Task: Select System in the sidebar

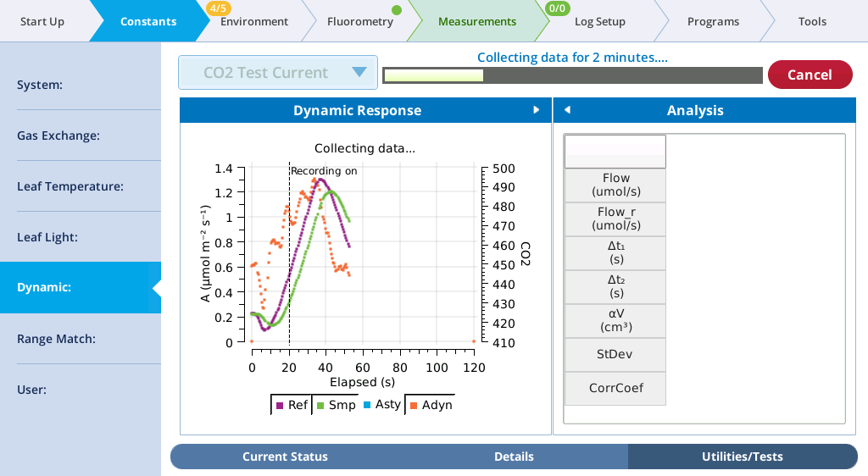Action: [x=81, y=85]
